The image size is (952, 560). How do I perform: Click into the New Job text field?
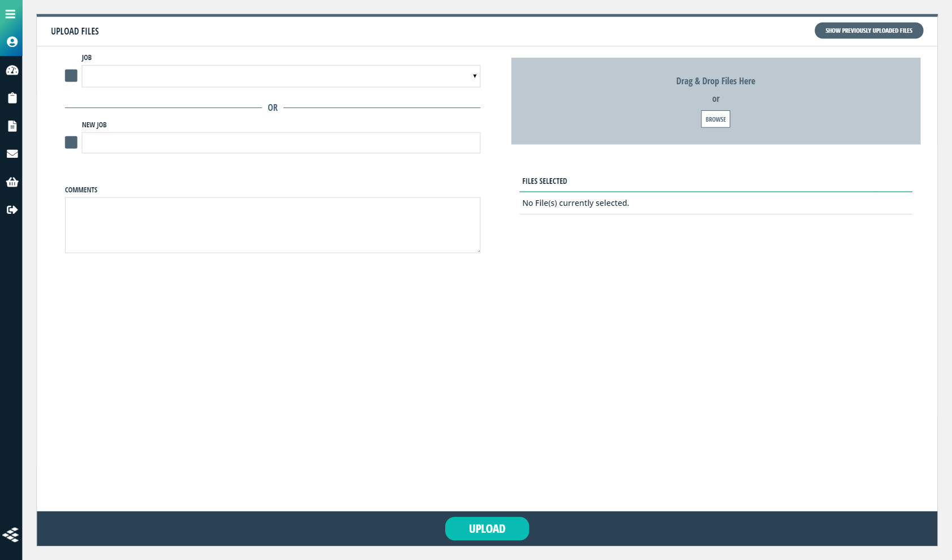(x=281, y=143)
